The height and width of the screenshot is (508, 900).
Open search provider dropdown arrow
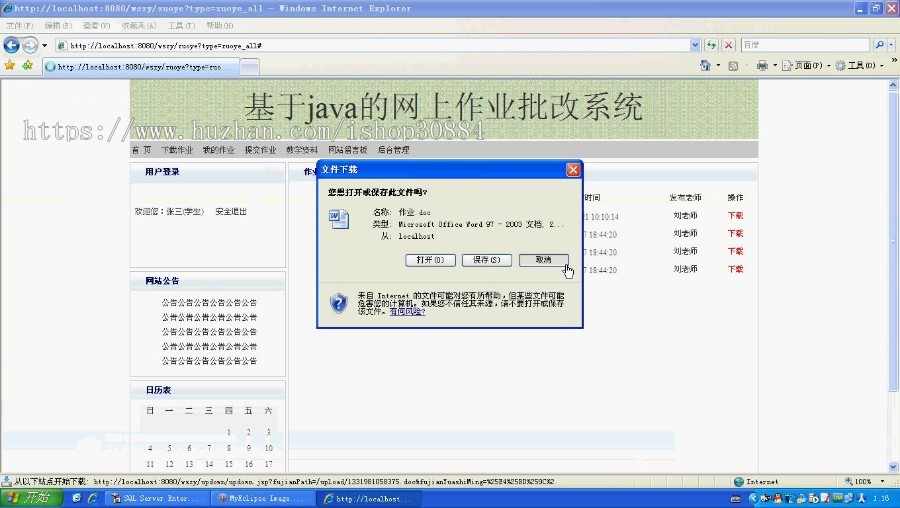(x=891, y=45)
